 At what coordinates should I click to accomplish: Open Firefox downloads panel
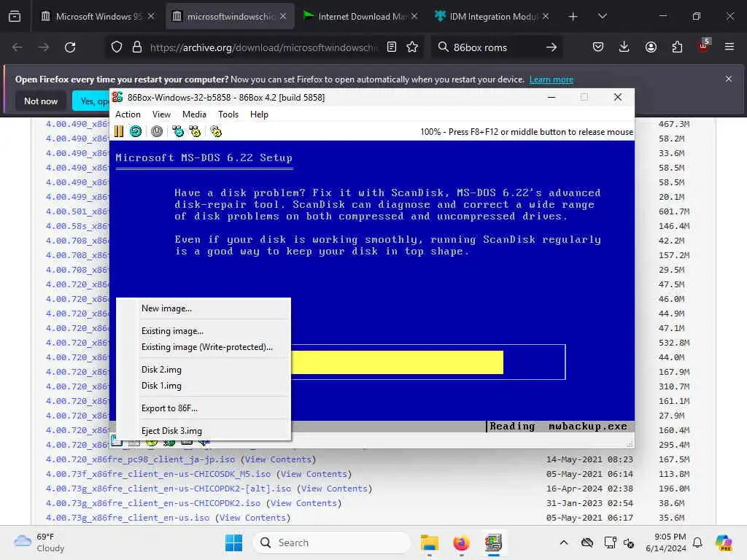click(624, 47)
